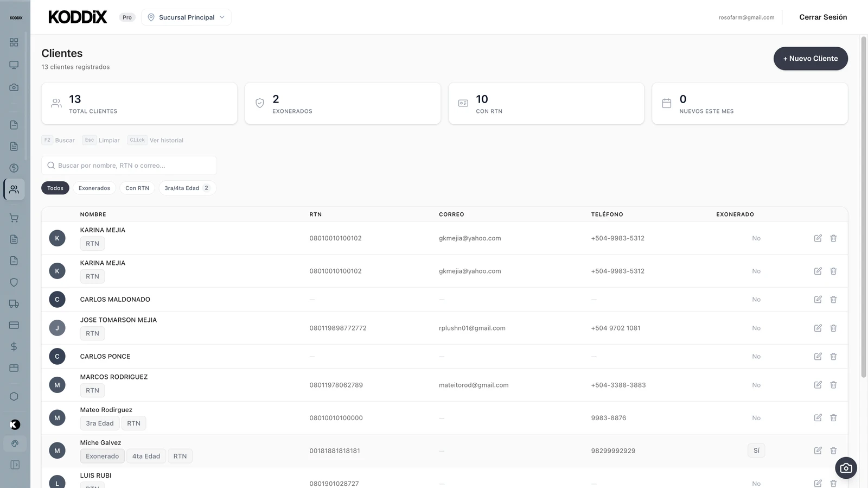Open the shopping cart section in sidebar

tap(14, 218)
